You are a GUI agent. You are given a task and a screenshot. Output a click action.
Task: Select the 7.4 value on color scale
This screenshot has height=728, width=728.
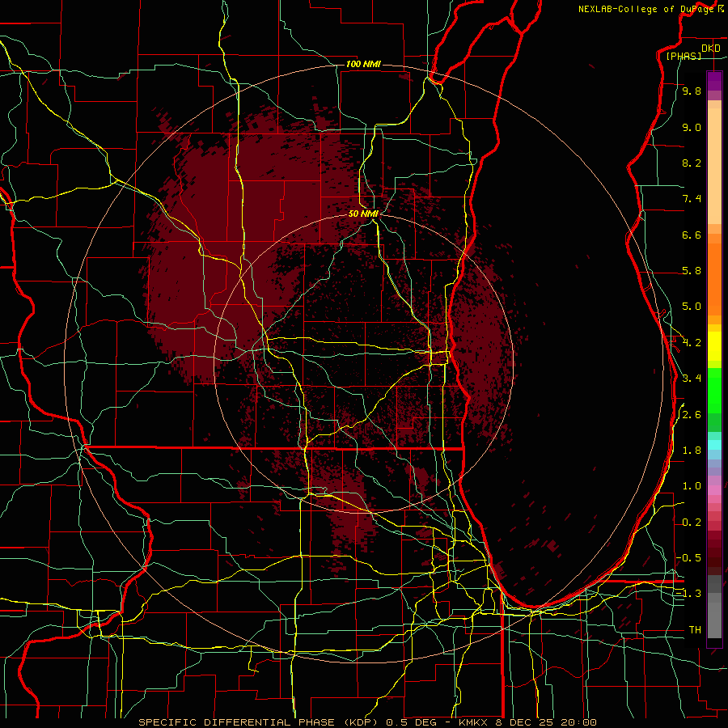[692, 199]
